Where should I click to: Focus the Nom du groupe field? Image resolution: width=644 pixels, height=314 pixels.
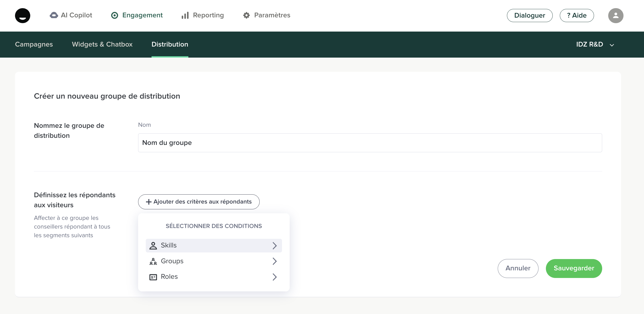[370, 143]
